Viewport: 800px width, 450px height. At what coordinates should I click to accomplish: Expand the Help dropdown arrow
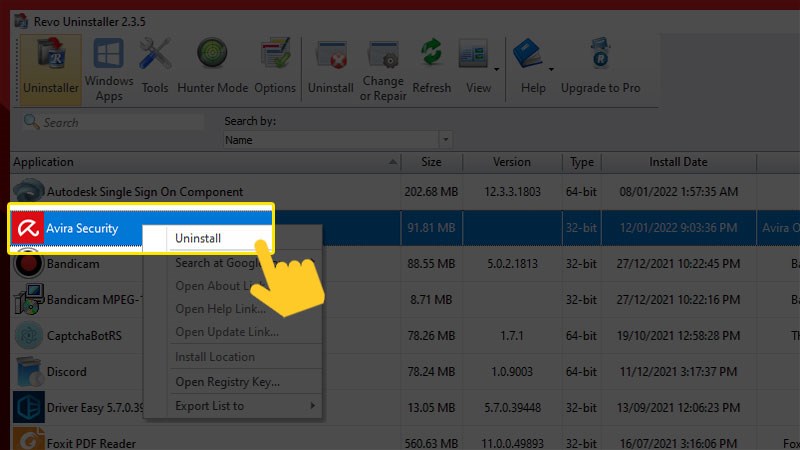click(x=551, y=69)
